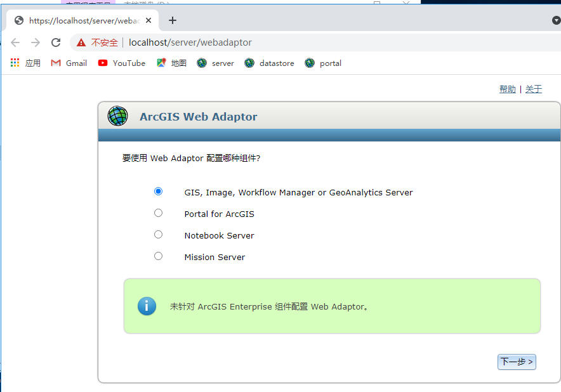Open the datastore bookmark
The image size is (561, 392).
(270, 63)
